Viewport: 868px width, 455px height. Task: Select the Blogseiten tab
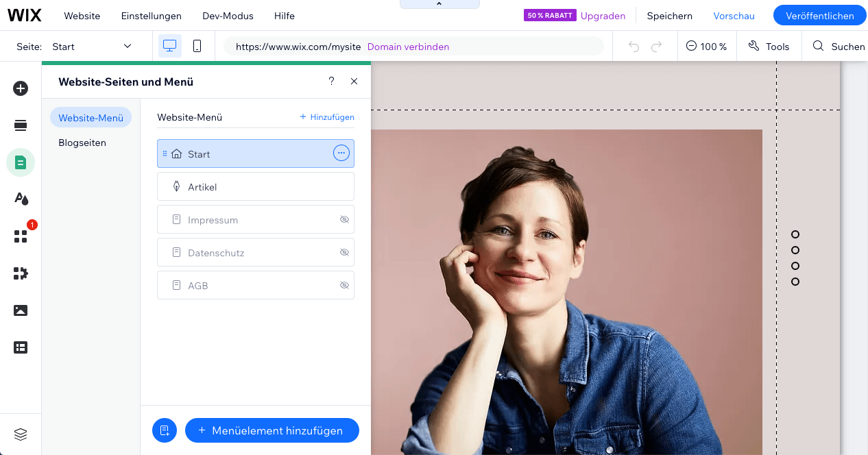(82, 143)
